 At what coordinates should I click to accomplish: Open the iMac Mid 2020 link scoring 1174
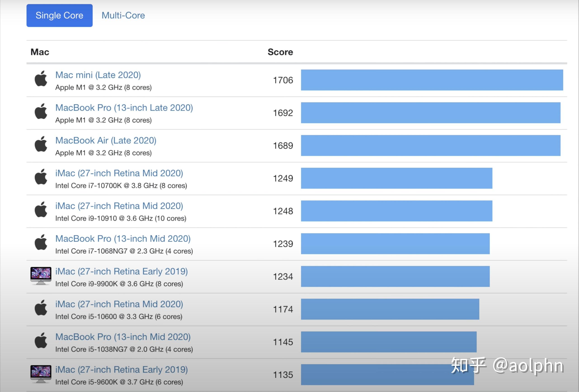pos(119,304)
